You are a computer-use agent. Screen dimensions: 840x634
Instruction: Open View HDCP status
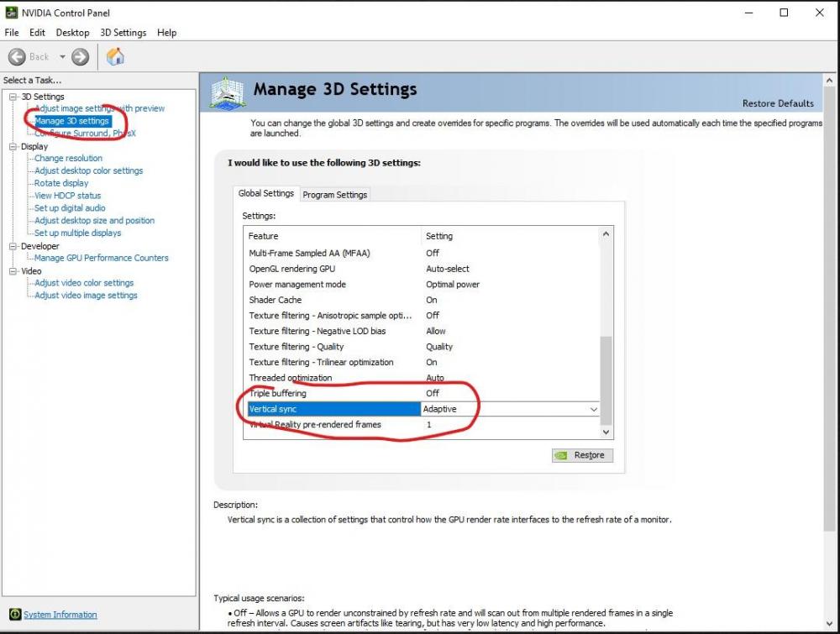pos(67,196)
